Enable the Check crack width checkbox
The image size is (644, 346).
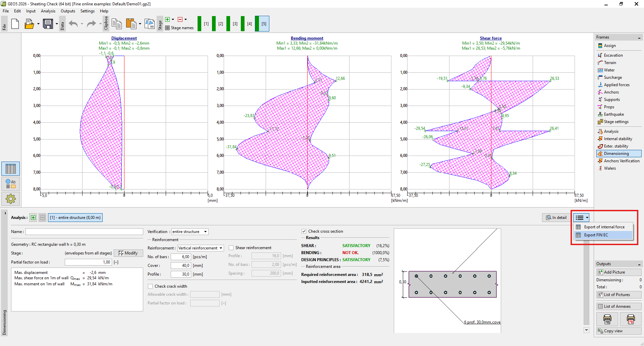[x=150, y=286]
